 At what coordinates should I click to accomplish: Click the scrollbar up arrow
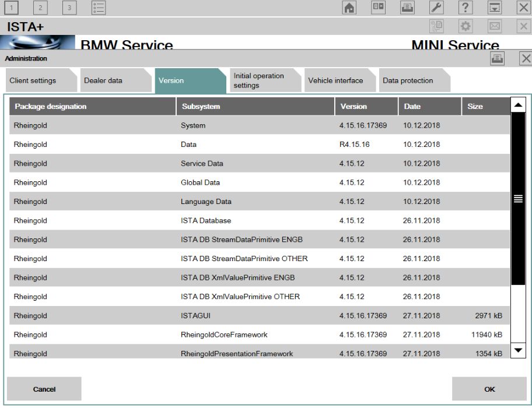tap(518, 105)
